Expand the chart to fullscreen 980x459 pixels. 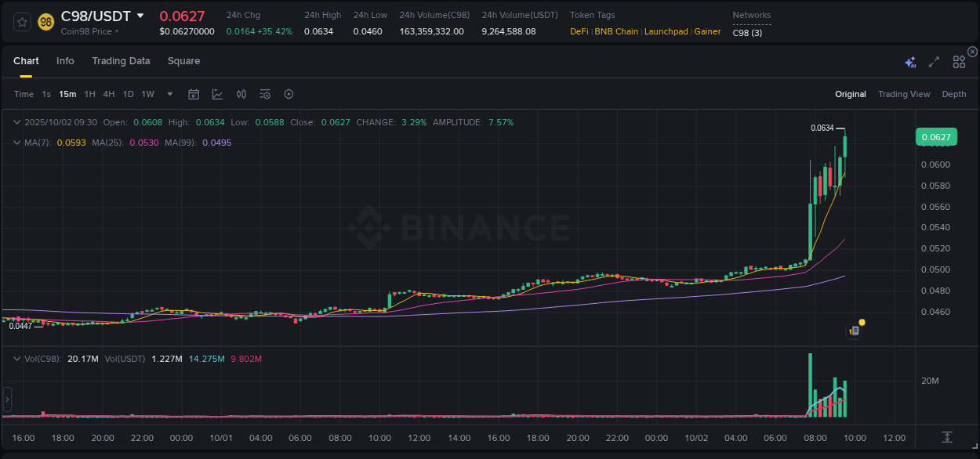[933, 61]
